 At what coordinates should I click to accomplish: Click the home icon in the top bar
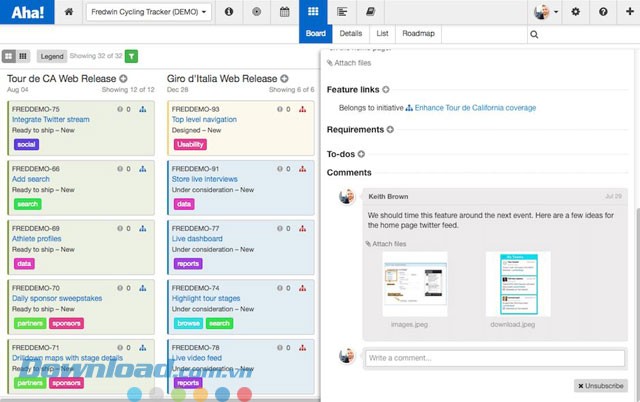pos(68,12)
